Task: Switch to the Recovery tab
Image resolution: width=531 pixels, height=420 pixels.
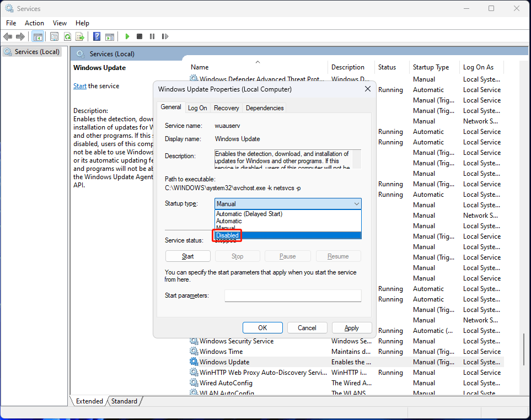Action: click(x=226, y=107)
